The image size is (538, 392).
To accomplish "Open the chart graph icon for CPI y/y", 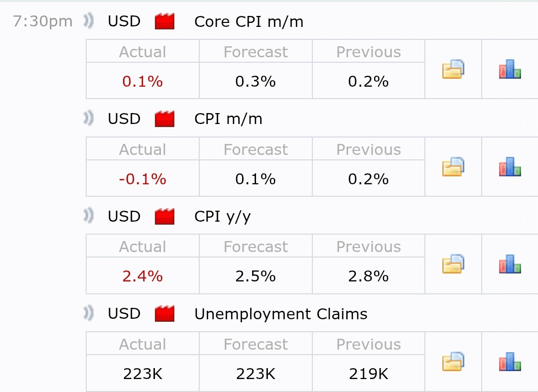I will (510, 264).
